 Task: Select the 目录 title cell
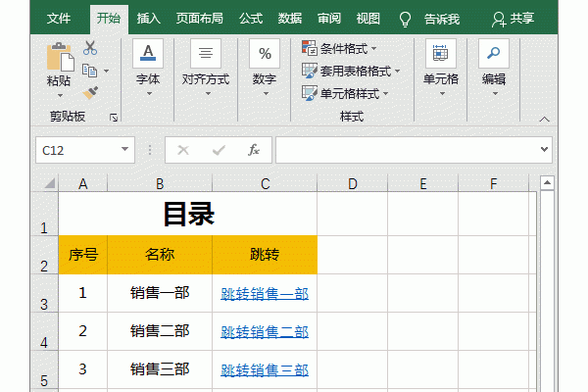pyautogui.click(x=188, y=214)
